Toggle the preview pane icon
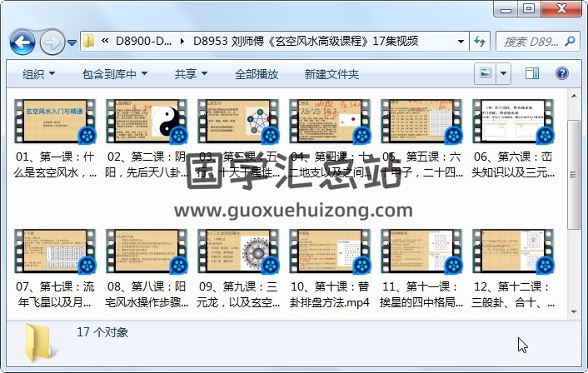588x373 pixels. coord(531,73)
